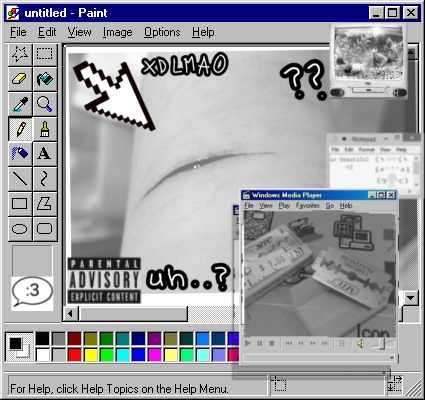425x400 pixels.
Task: Activate the Magnifier tool
Action: pyautogui.click(x=45, y=104)
